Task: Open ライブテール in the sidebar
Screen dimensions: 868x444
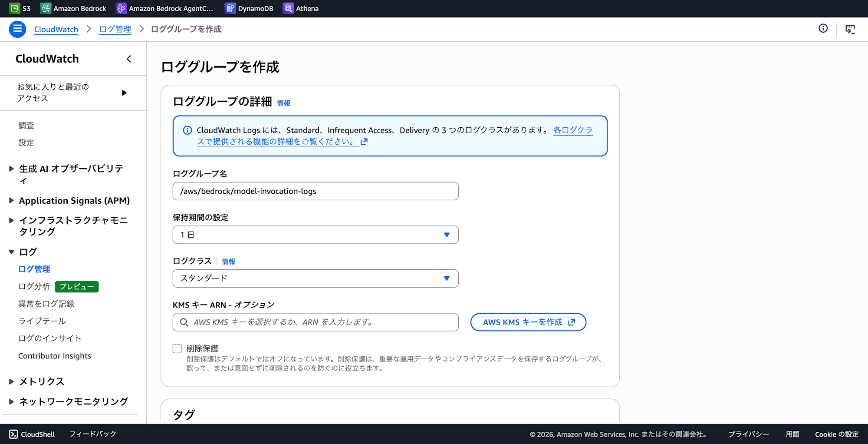Action: [x=42, y=321]
